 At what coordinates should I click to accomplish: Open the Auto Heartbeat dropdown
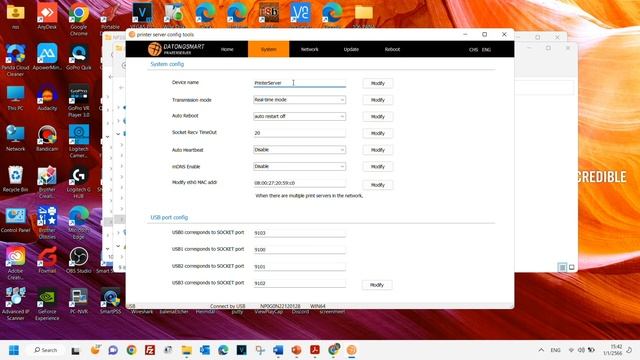tap(299, 150)
